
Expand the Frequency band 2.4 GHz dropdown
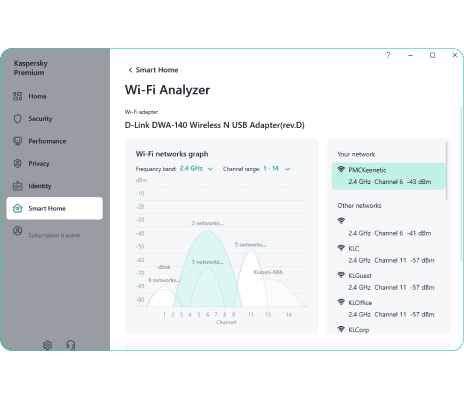point(196,169)
